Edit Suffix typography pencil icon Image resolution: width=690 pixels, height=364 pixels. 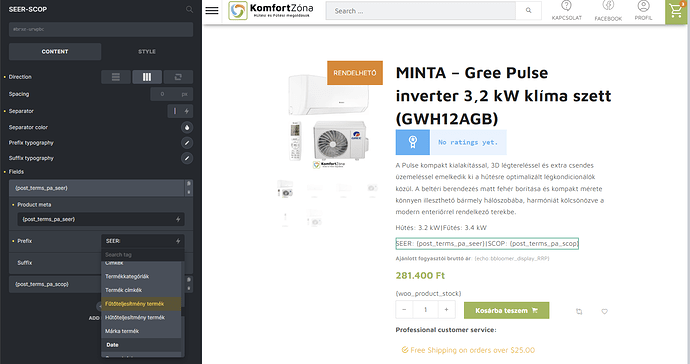(x=187, y=158)
